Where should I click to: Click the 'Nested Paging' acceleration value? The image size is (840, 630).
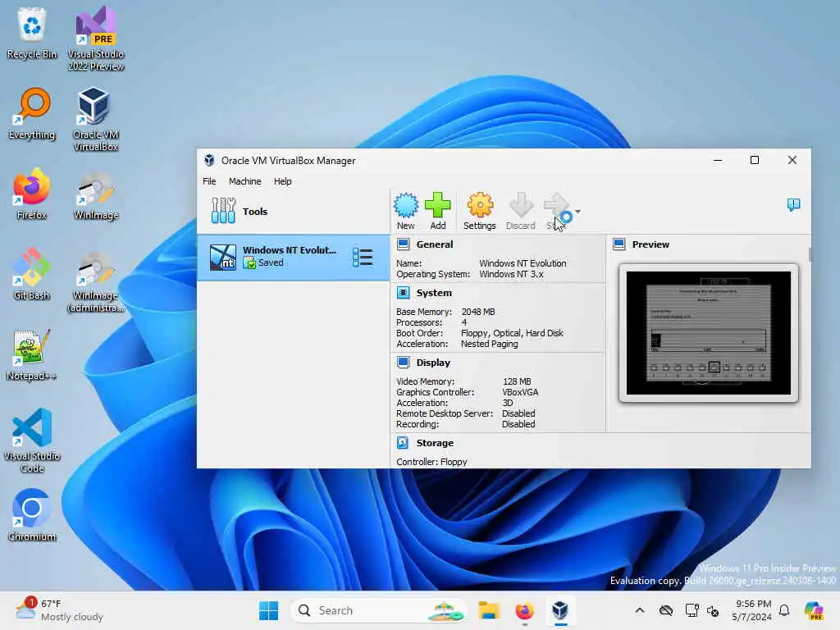tap(489, 344)
